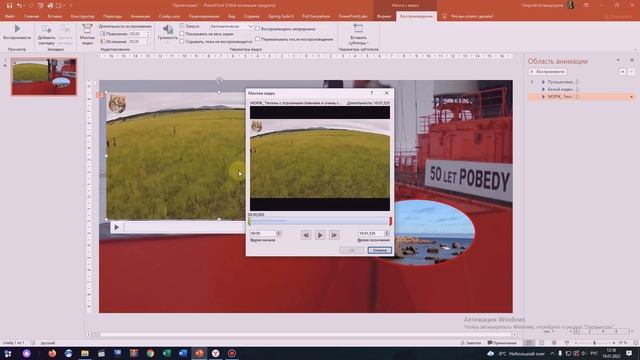Open the Вставка ribbon tab

(55, 16)
